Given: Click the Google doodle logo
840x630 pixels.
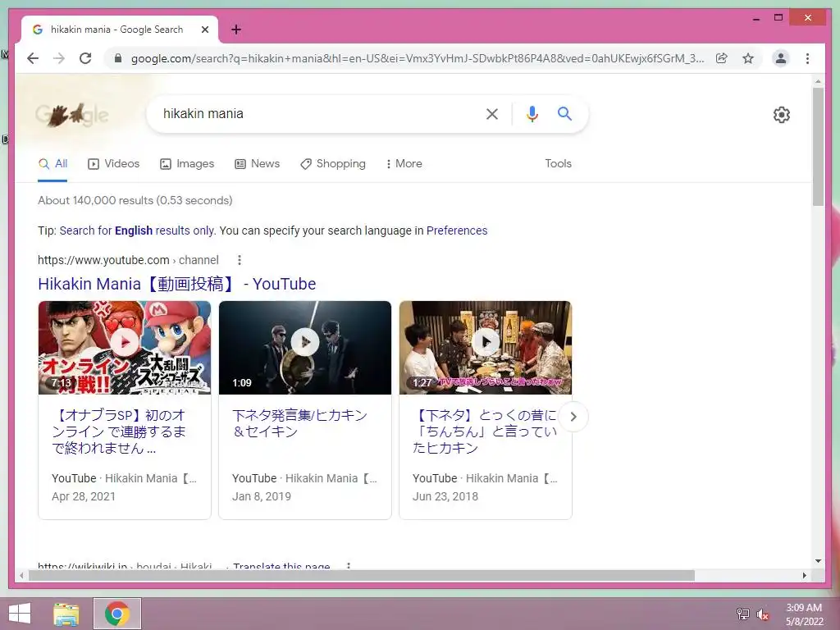Looking at the screenshot, I should tap(72, 114).
